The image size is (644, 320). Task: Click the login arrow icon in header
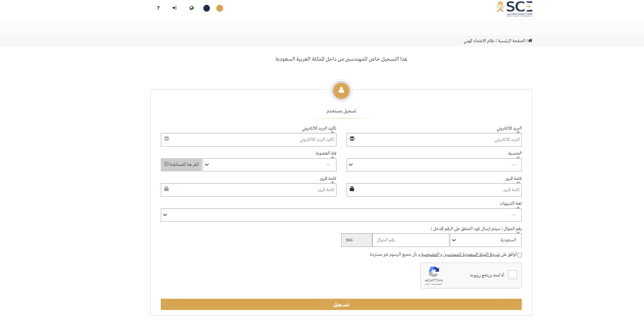point(174,8)
